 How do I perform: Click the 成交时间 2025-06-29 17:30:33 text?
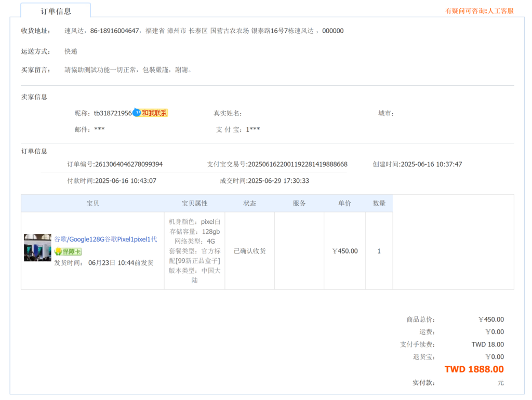tap(264, 181)
